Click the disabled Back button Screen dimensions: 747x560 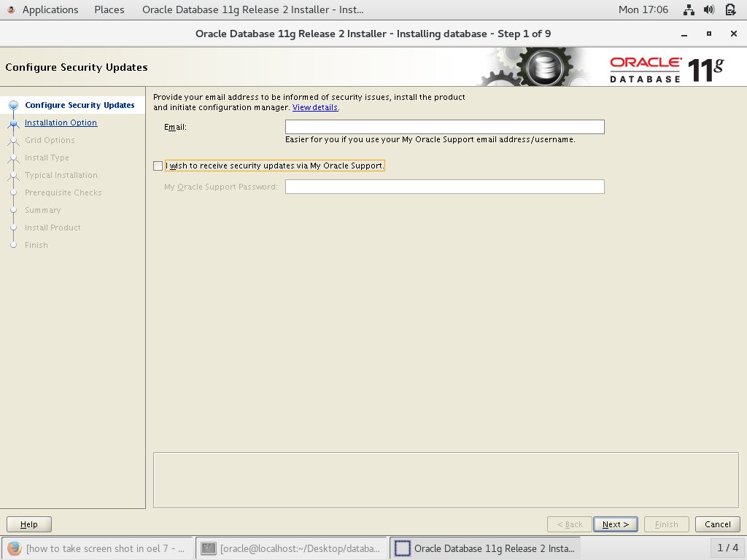[570, 524]
